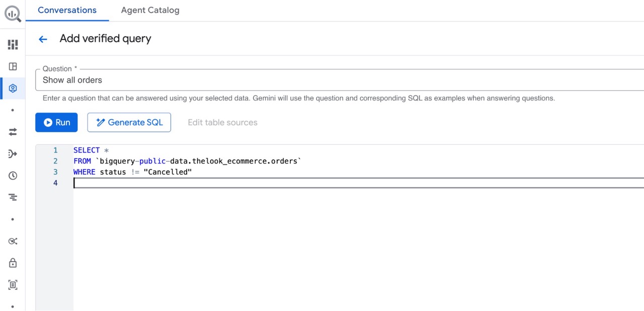Open the sharing nodes sidebar icon
The height and width of the screenshot is (311, 644).
pos(13,241)
